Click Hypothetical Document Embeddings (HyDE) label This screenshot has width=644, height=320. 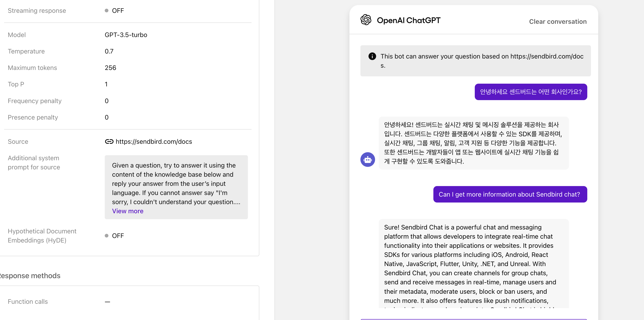click(42, 236)
